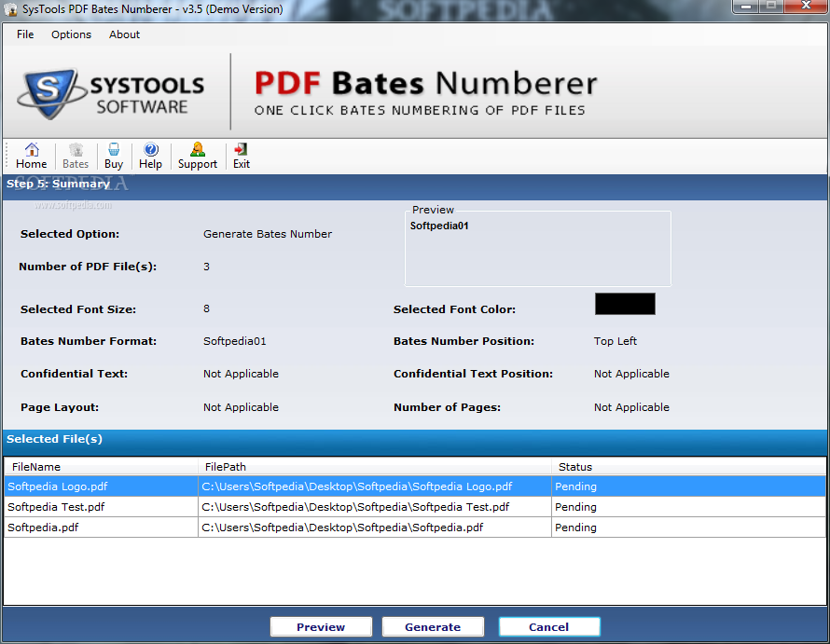Sort by the FileName column header
Viewport: 830px width, 644px height.
pyautogui.click(x=101, y=467)
